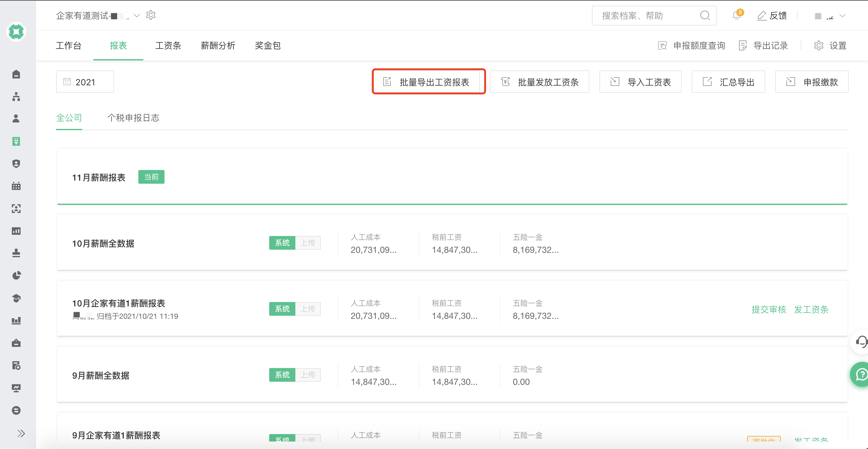Expand the company name dropdown chevron
Viewport: 868px width, 449px height.
(137, 16)
